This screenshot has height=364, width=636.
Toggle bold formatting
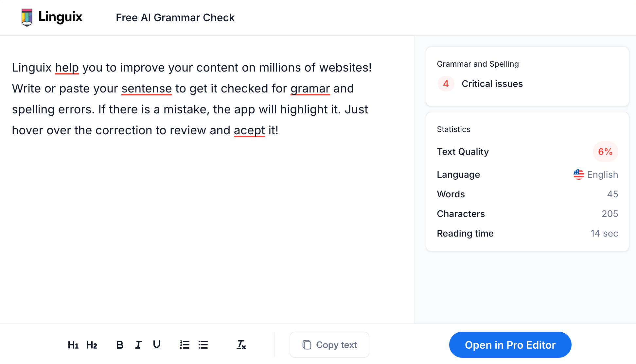click(120, 345)
